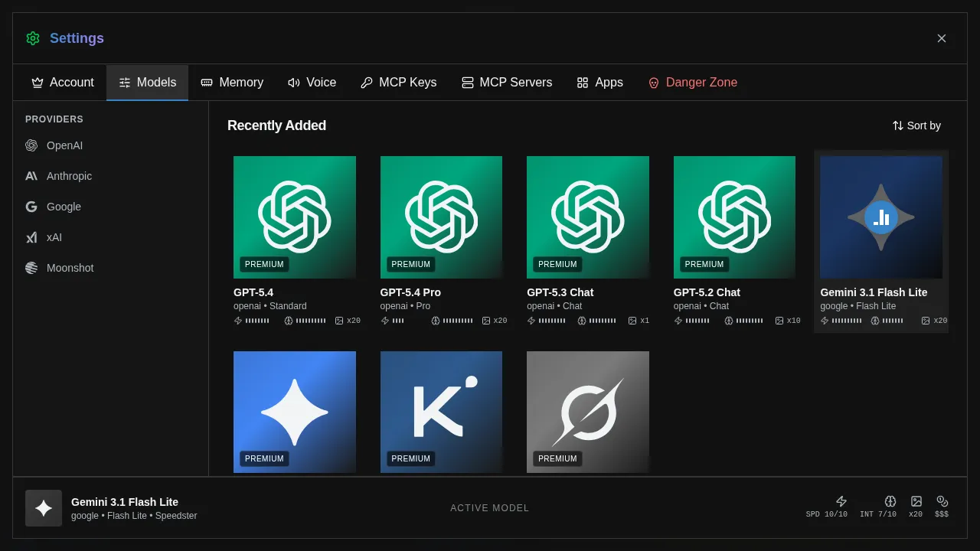Expand the PROVIDERS section header

52,119
